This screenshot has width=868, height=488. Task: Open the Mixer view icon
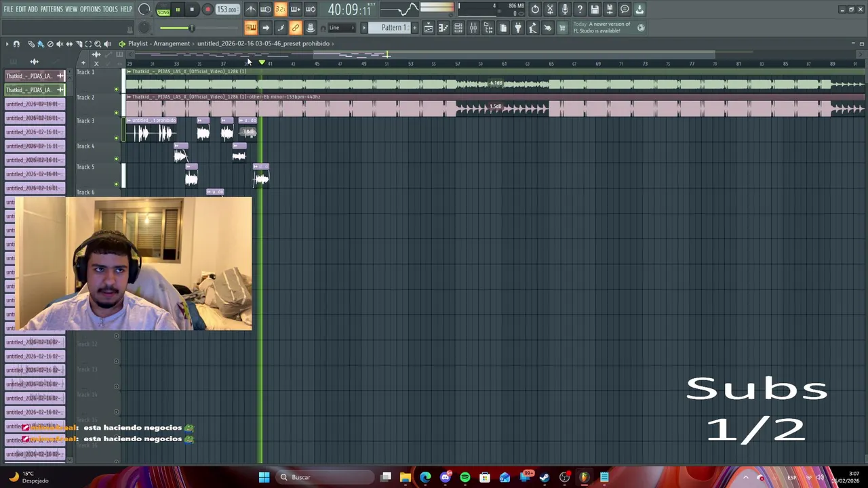coord(473,28)
